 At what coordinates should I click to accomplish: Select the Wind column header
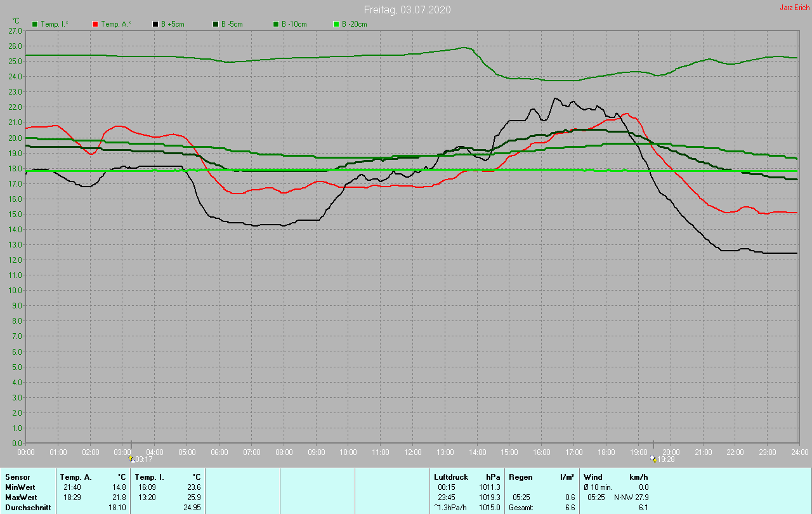coord(593,477)
